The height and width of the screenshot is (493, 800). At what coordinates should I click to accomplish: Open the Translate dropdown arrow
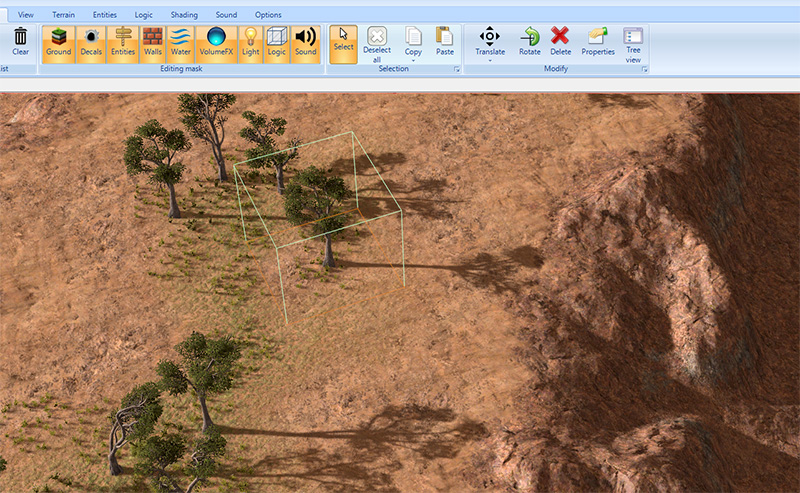[490, 61]
